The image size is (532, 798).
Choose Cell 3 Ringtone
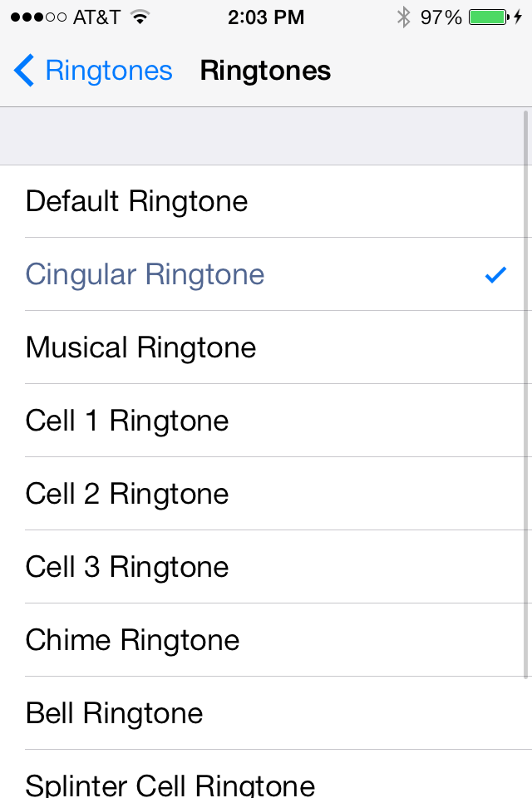(x=266, y=566)
